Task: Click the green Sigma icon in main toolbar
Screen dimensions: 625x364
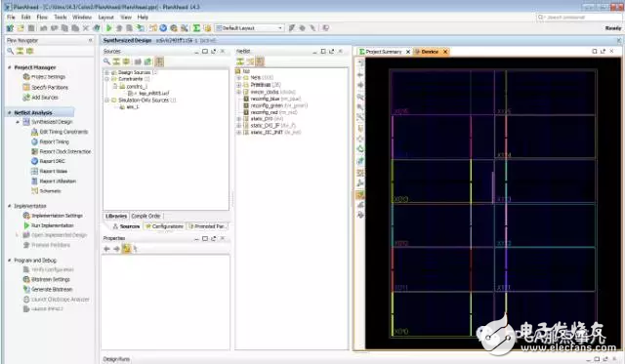Action: [196, 28]
